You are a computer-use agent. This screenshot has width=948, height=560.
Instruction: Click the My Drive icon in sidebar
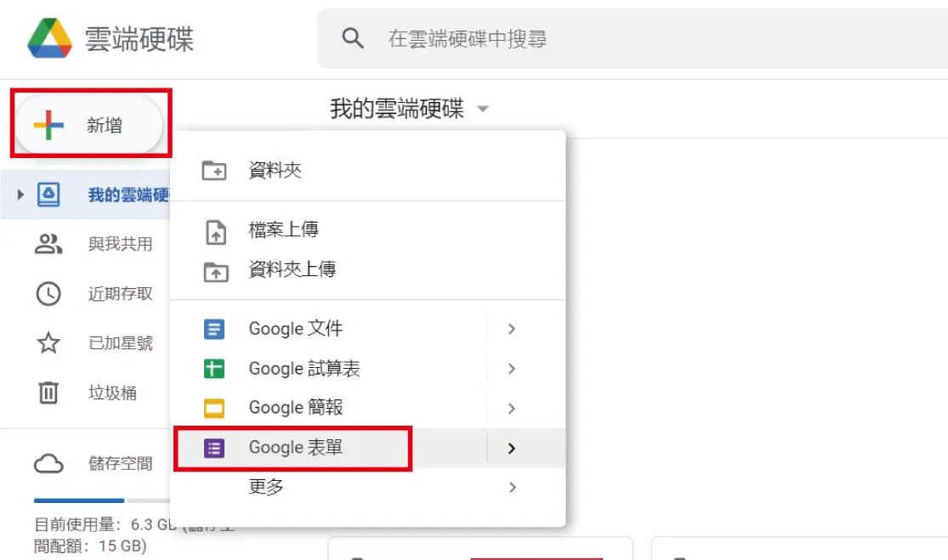pos(48,195)
